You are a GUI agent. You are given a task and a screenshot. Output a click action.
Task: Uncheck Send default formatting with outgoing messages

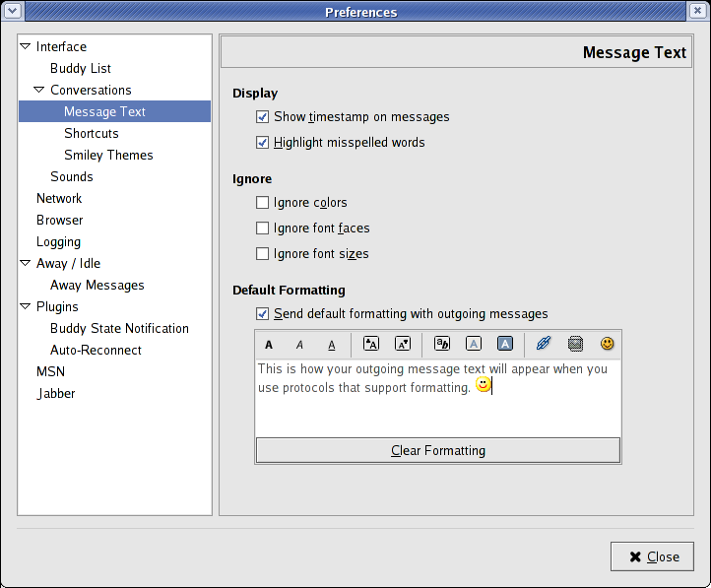[262, 314]
